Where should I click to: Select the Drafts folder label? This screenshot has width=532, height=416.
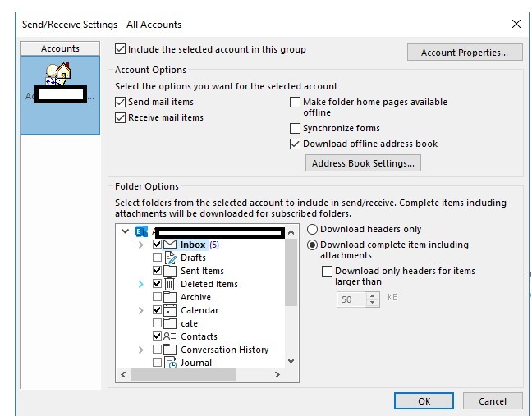[193, 258]
